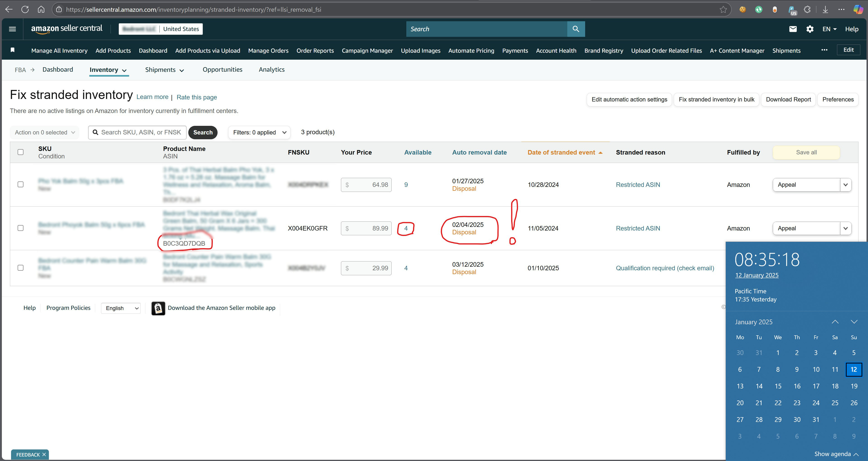The height and width of the screenshot is (461, 868).
Task: Open browser downloads icon
Action: point(825,9)
